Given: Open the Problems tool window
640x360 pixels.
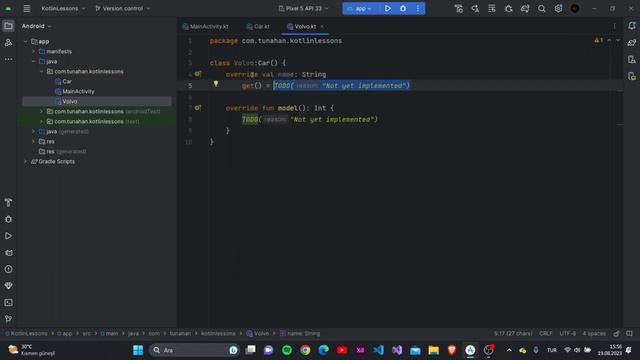Looking at the screenshot, I should [8, 269].
